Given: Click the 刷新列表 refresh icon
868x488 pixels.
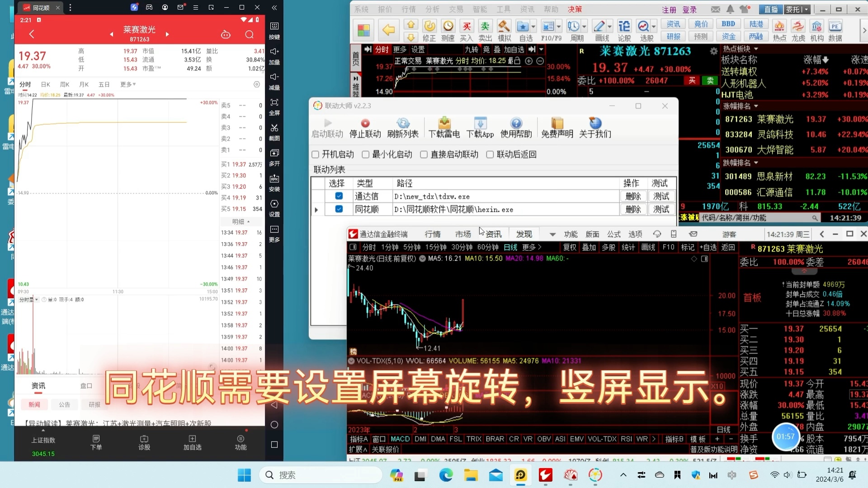Looking at the screenshot, I should (x=403, y=123).
